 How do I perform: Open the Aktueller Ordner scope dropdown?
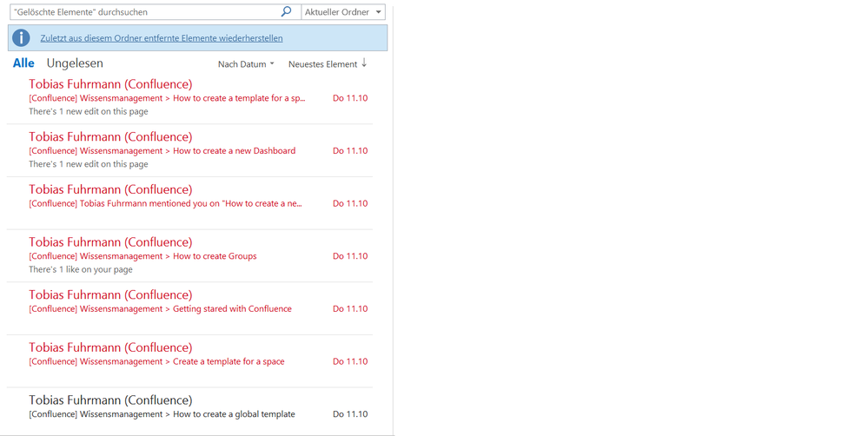click(343, 12)
